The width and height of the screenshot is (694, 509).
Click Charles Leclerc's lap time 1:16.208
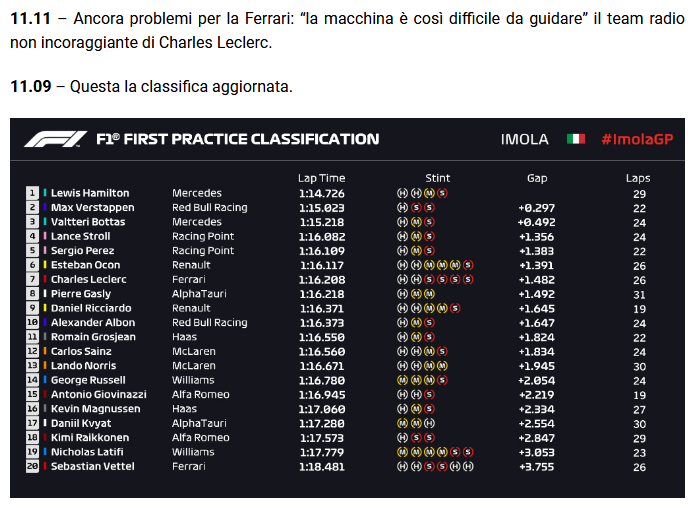pyautogui.click(x=322, y=280)
